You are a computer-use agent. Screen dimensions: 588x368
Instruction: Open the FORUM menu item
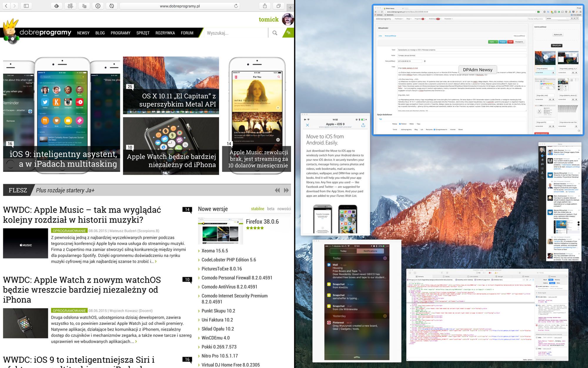pos(187,33)
